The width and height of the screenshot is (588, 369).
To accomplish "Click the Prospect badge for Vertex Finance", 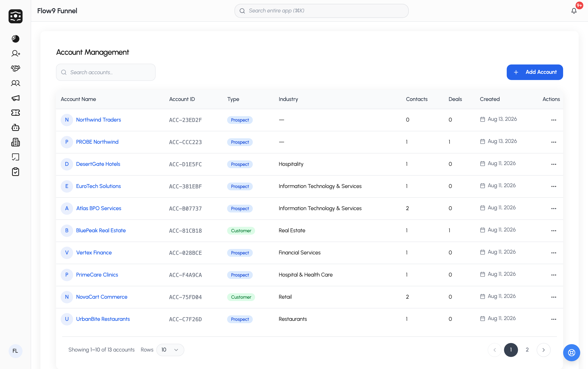I will 240,253.
